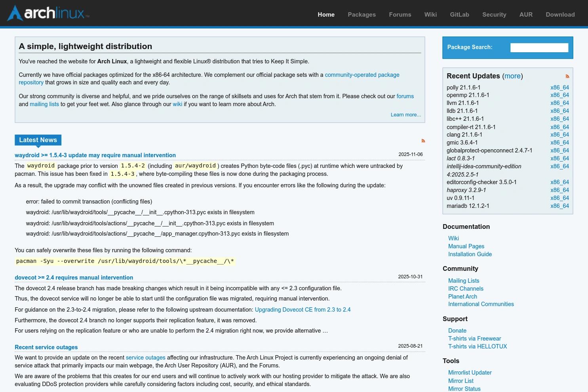Viewport: 588px width, 392px height.
Task: Open the libc++ 21.1.6-1 package
Action: (x=465, y=119)
